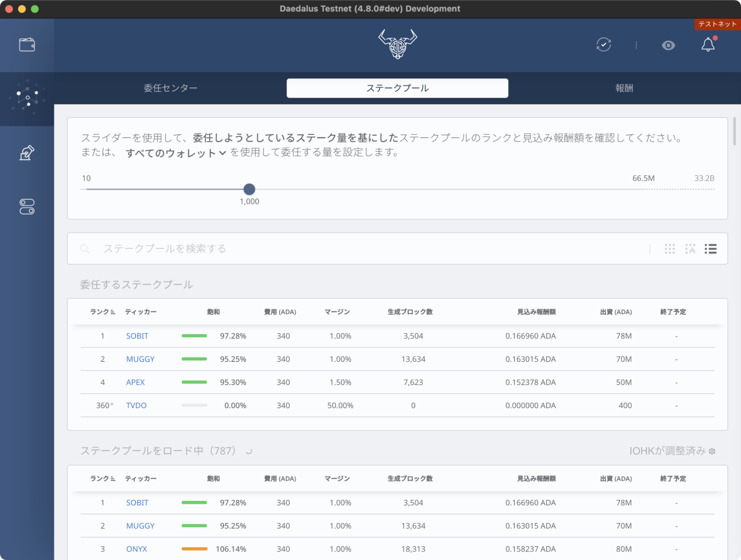
Task: Sort delegated table by 飽和 header
Action: tap(213, 312)
